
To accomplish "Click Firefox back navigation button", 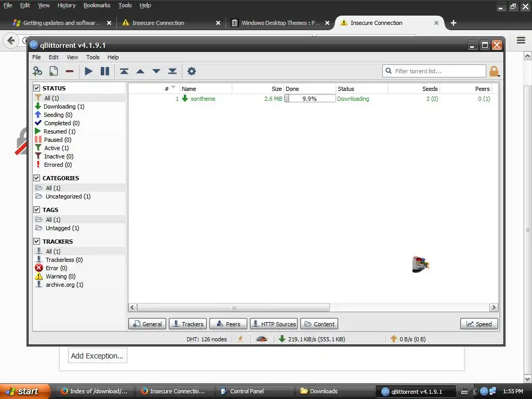I will coord(11,41).
